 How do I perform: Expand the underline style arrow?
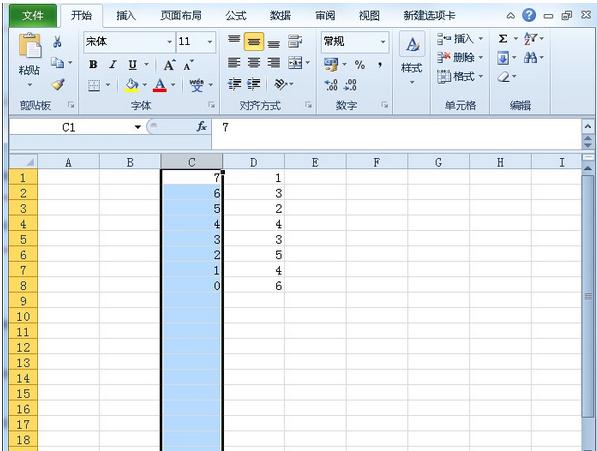(146, 65)
